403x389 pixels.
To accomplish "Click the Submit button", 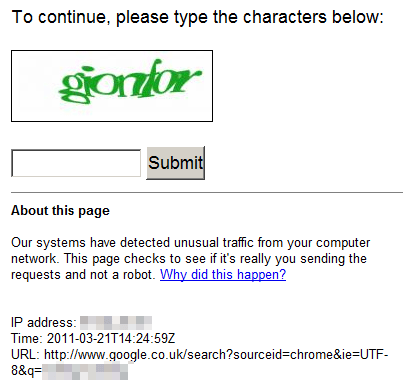I will click(x=175, y=163).
